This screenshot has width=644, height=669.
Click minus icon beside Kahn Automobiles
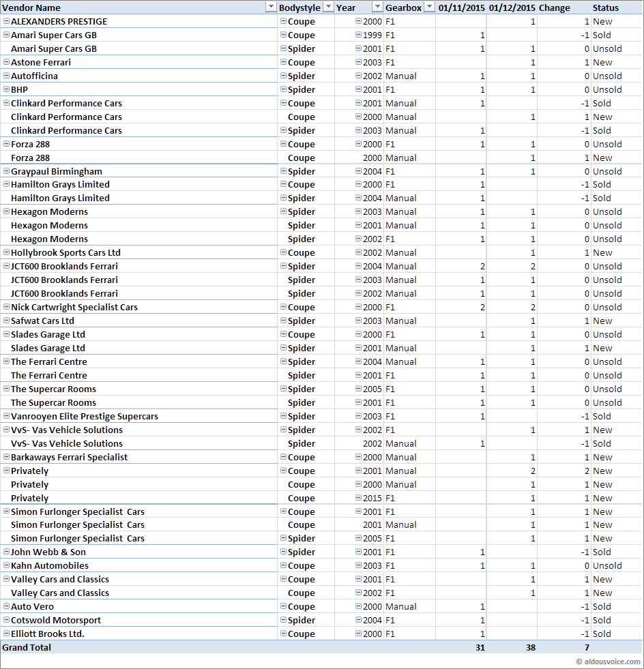(x=7, y=565)
